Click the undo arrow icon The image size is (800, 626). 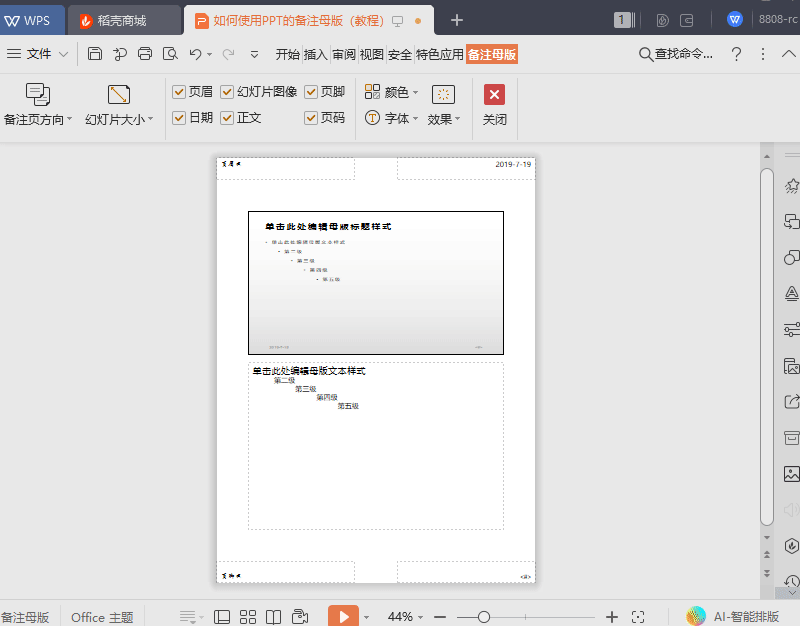195,54
